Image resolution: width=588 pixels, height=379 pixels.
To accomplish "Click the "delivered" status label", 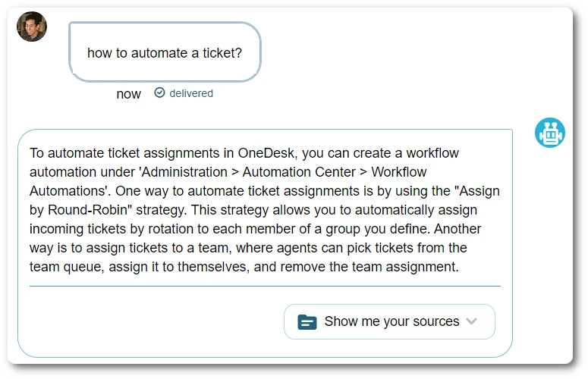I will tap(191, 93).
